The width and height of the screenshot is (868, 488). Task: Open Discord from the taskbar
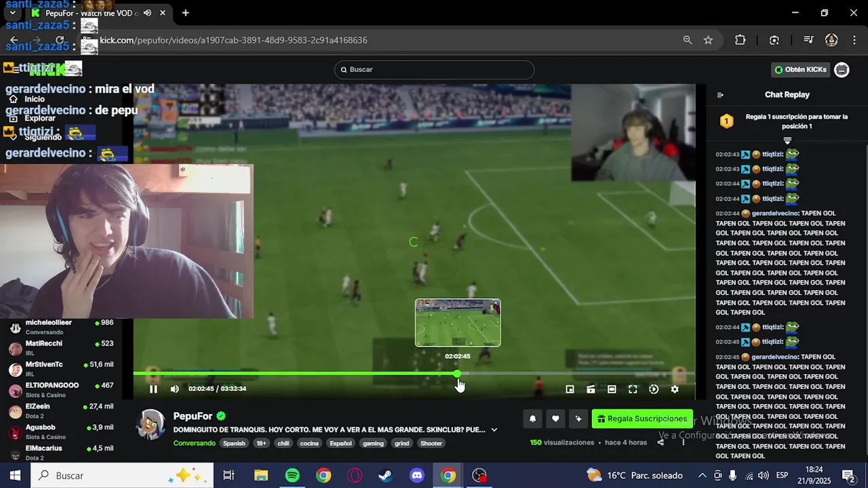[x=417, y=475]
